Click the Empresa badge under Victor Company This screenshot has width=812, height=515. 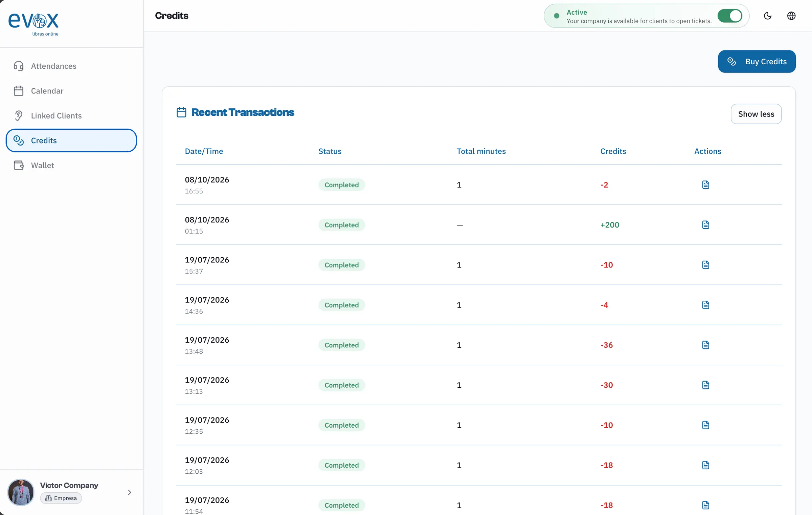point(61,498)
